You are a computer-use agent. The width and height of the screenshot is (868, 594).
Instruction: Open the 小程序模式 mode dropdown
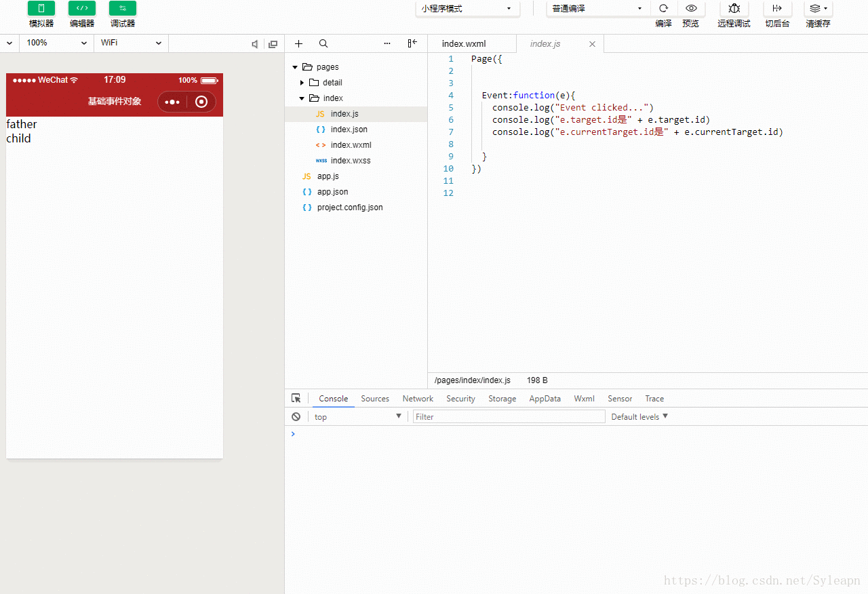tap(468, 9)
